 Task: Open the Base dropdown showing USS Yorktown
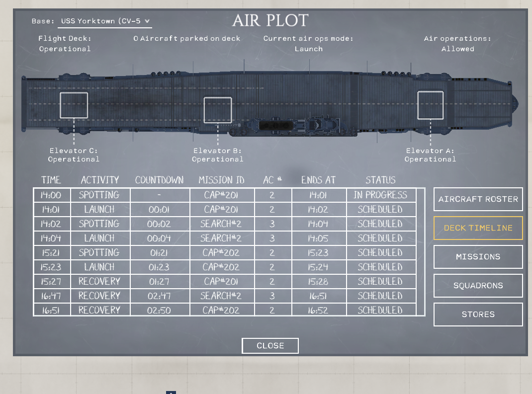tap(104, 21)
